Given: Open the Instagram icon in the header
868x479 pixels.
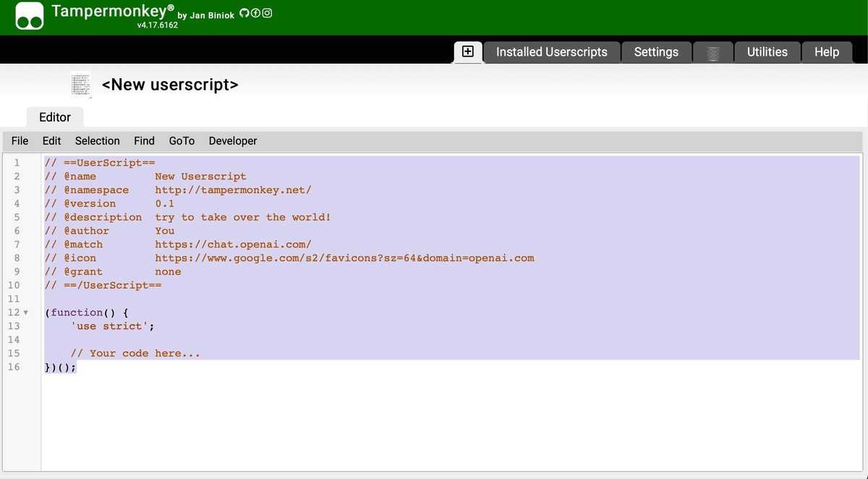Looking at the screenshot, I should [267, 14].
